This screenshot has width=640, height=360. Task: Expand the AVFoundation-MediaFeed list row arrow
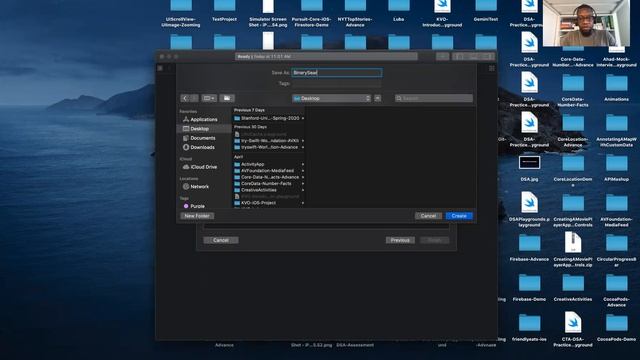click(x=302, y=171)
